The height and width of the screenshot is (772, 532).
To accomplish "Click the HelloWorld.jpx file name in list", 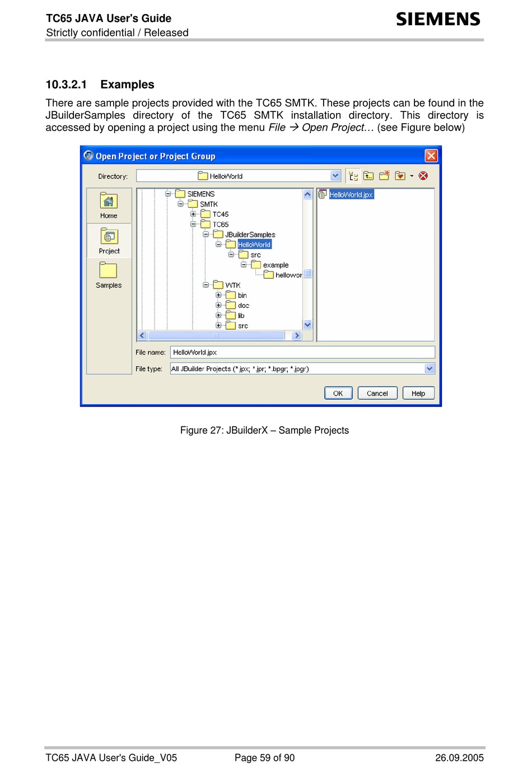I will click(351, 194).
